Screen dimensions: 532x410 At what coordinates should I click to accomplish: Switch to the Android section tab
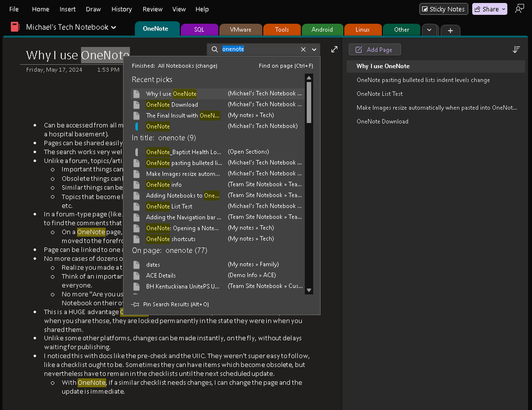[x=322, y=30]
